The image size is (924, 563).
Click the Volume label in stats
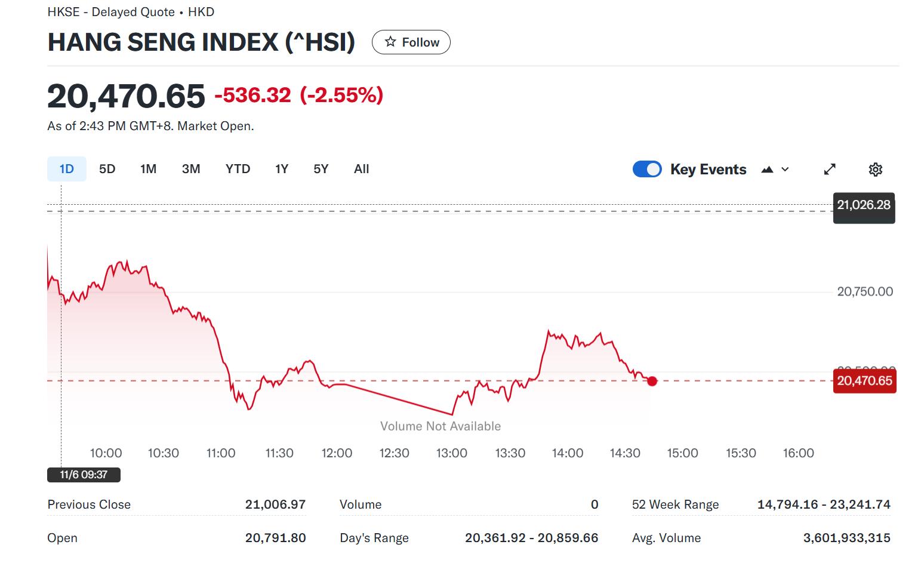[x=361, y=504]
